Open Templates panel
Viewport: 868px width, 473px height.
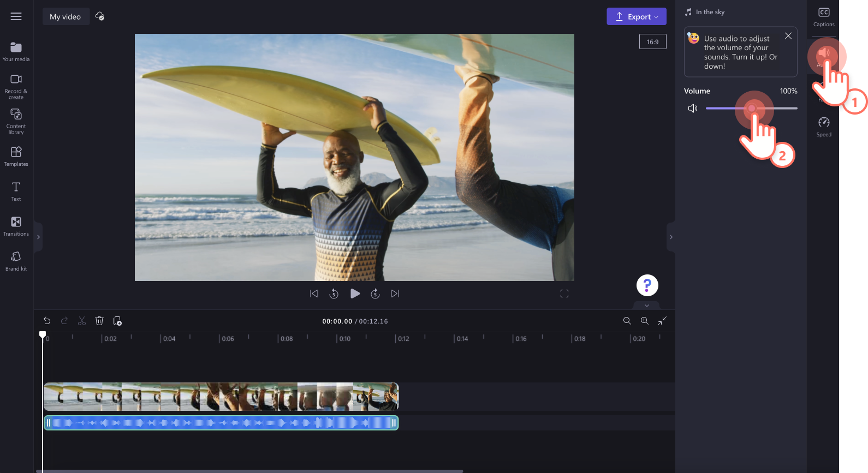pos(16,156)
